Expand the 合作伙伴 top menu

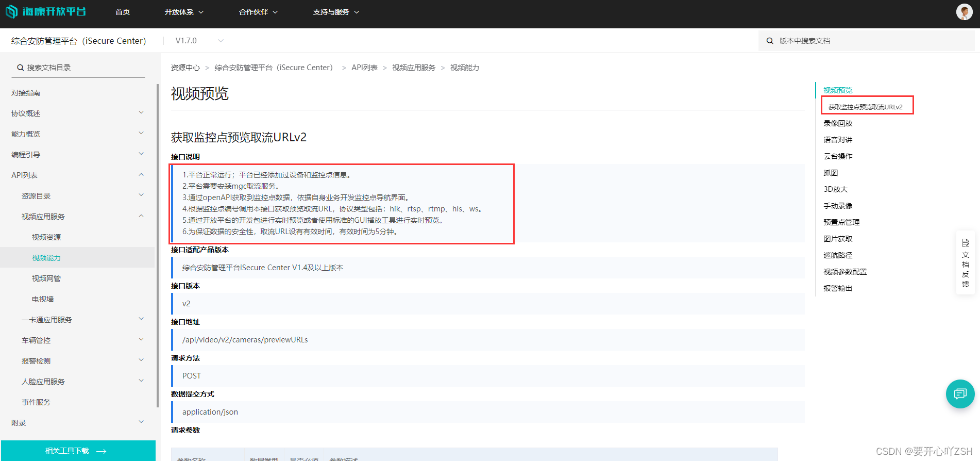pos(258,12)
